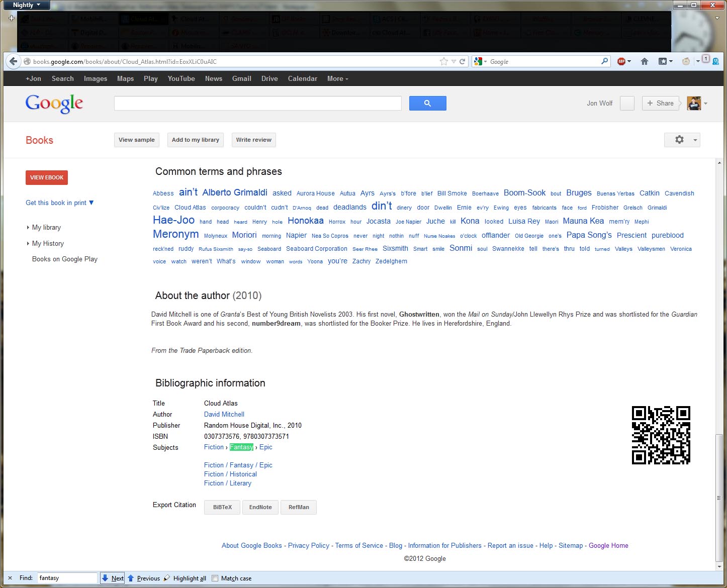Open the Privacy Policy footer link
The height and width of the screenshot is (588, 727).
309,545
